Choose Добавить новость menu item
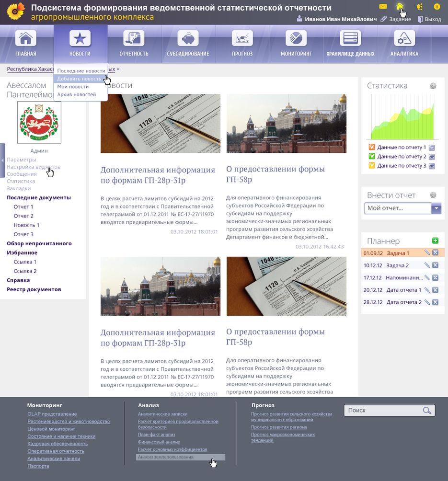 80,79
